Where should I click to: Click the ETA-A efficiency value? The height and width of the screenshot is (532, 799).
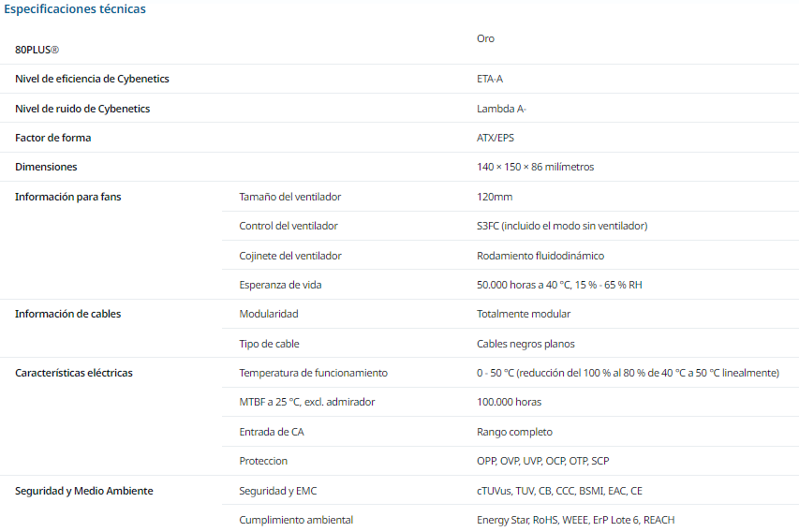[x=490, y=79]
